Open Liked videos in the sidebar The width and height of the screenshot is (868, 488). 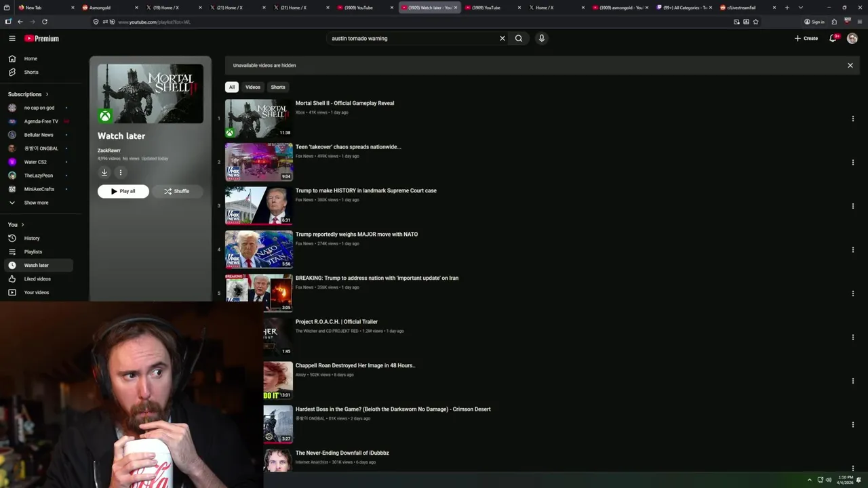[x=39, y=279]
